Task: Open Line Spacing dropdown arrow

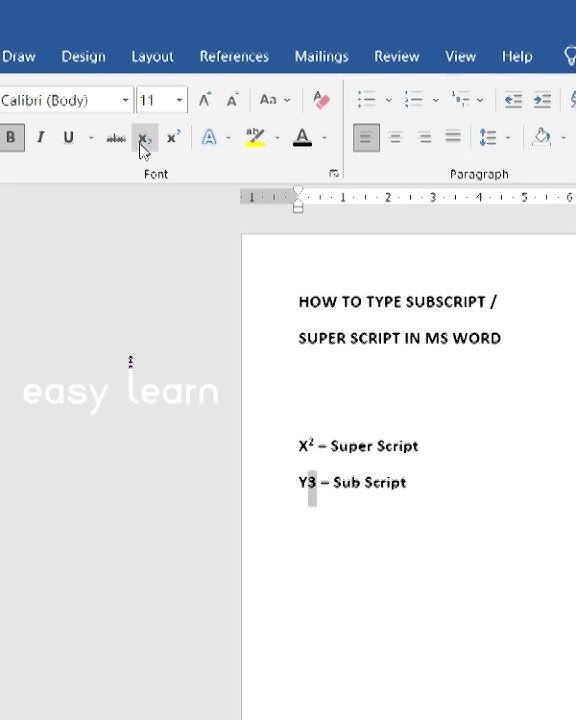Action: point(508,137)
